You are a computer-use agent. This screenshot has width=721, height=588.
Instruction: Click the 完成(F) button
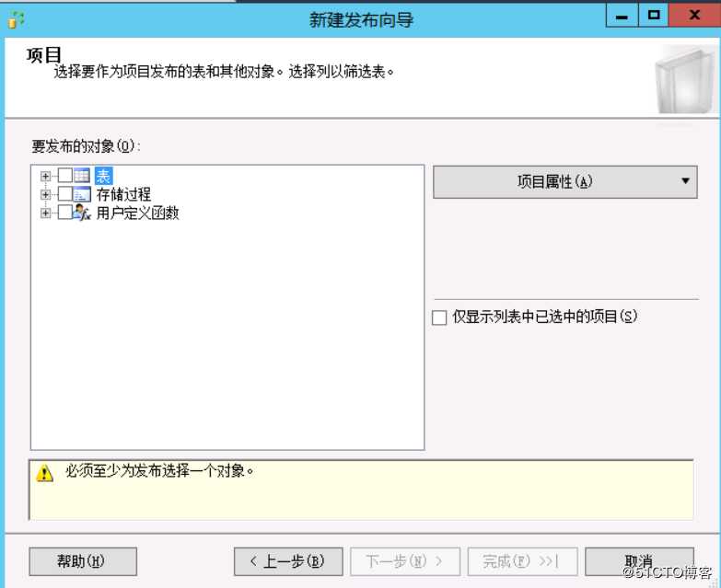click(522, 561)
